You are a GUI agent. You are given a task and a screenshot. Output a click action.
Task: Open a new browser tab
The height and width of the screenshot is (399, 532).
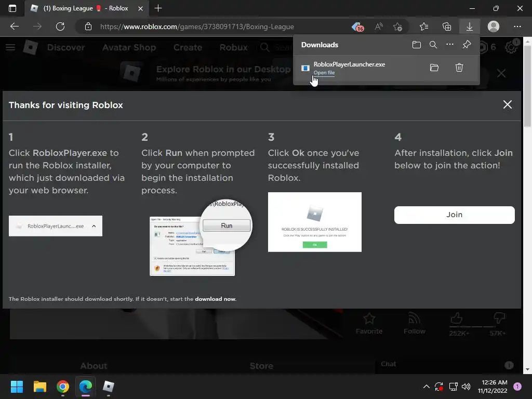point(158,8)
